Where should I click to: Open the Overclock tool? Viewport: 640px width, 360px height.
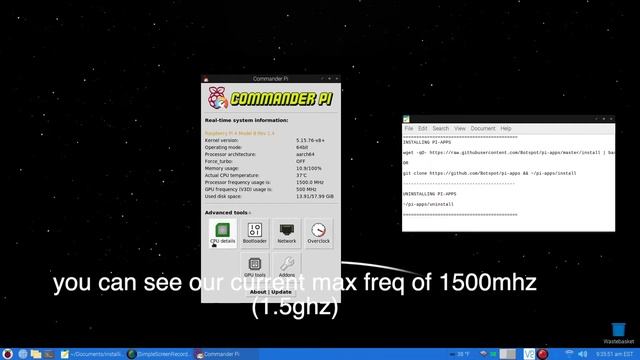[318, 233]
